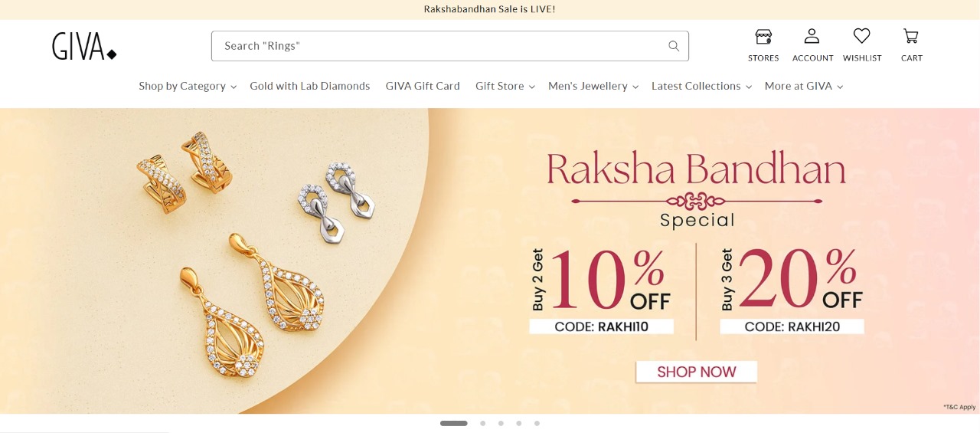This screenshot has height=433, width=980.
Task: Click the search magnifier icon
Action: (x=674, y=46)
